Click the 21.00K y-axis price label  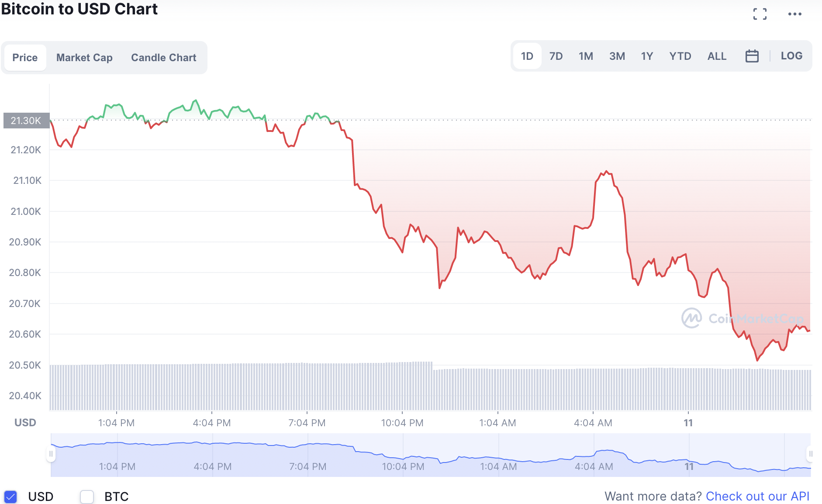click(26, 211)
